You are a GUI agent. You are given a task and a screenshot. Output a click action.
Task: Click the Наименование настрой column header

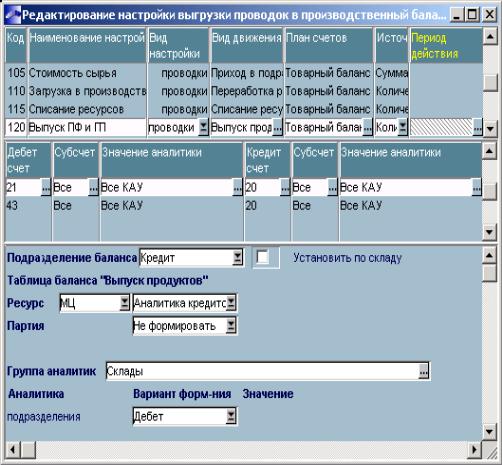[x=87, y=46]
